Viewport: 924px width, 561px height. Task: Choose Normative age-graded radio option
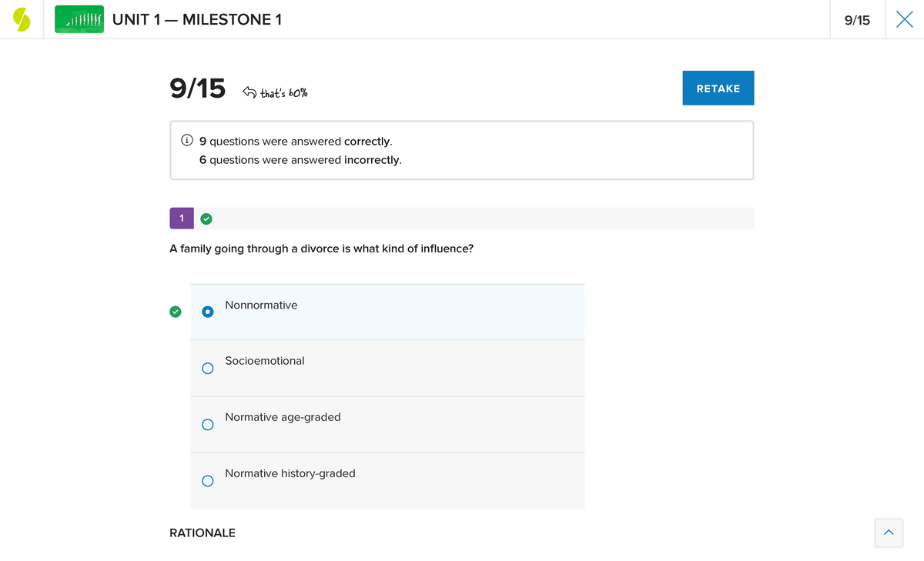pos(207,424)
